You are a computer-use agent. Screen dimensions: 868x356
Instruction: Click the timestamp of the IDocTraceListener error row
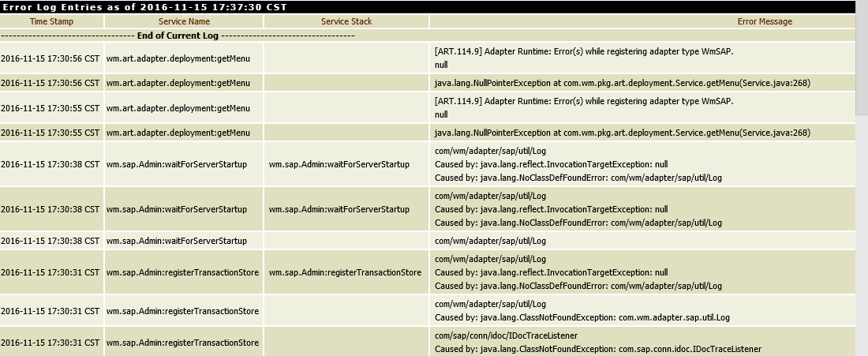pyautogui.click(x=51, y=343)
